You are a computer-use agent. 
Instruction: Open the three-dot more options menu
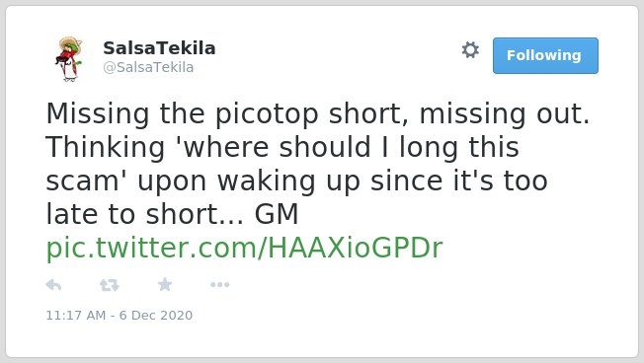click(x=219, y=285)
